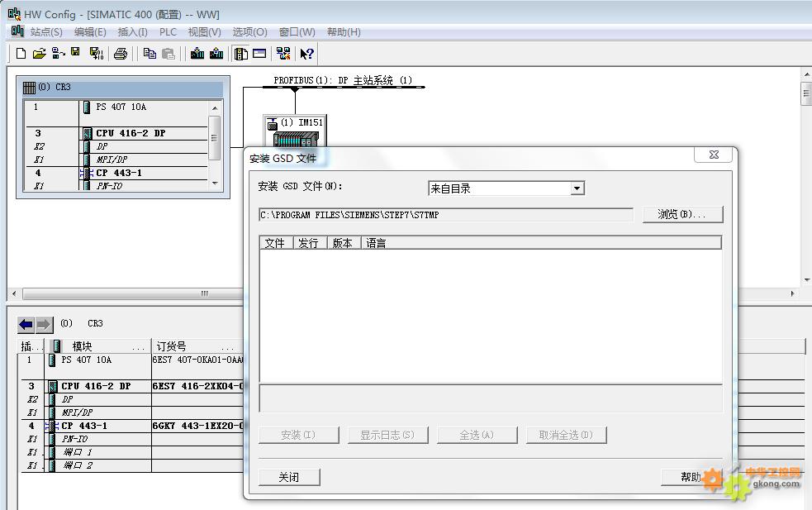This screenshot has width=812, height=510.
Task: Select PS 407 10A in CR3 rack
Action: 121,107
